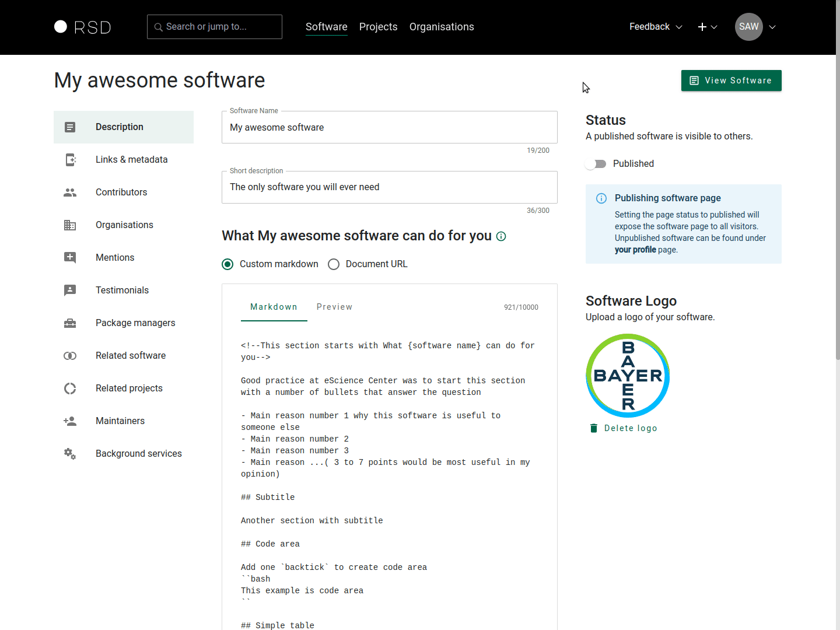Click the info icon beside section heading
Screen dimensions: 840x630
501,236
